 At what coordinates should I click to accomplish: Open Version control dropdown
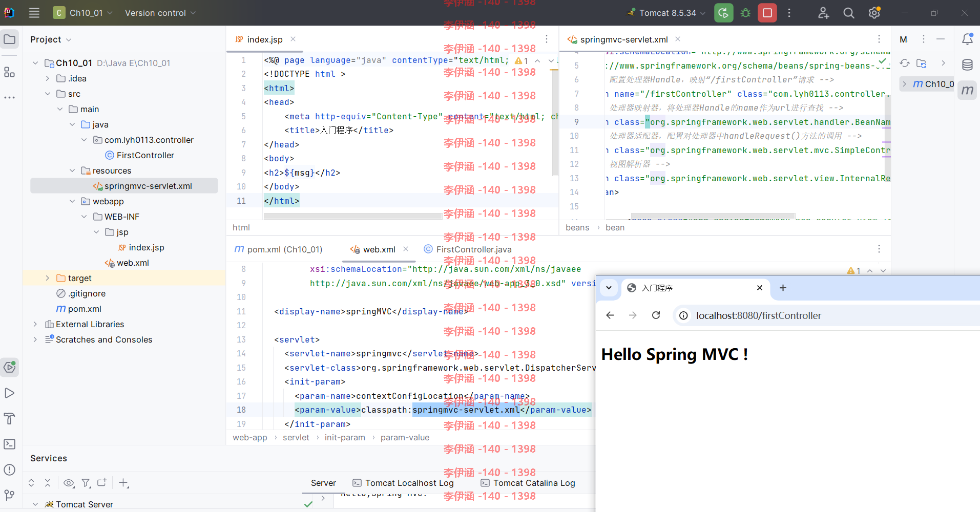[160, 13]
